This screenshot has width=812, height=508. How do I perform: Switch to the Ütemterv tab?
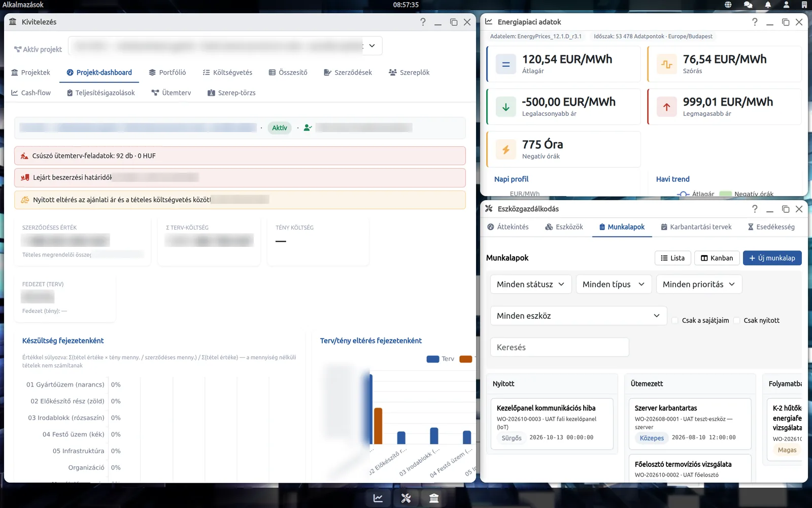pyautogui.click(x=171, y=93)
